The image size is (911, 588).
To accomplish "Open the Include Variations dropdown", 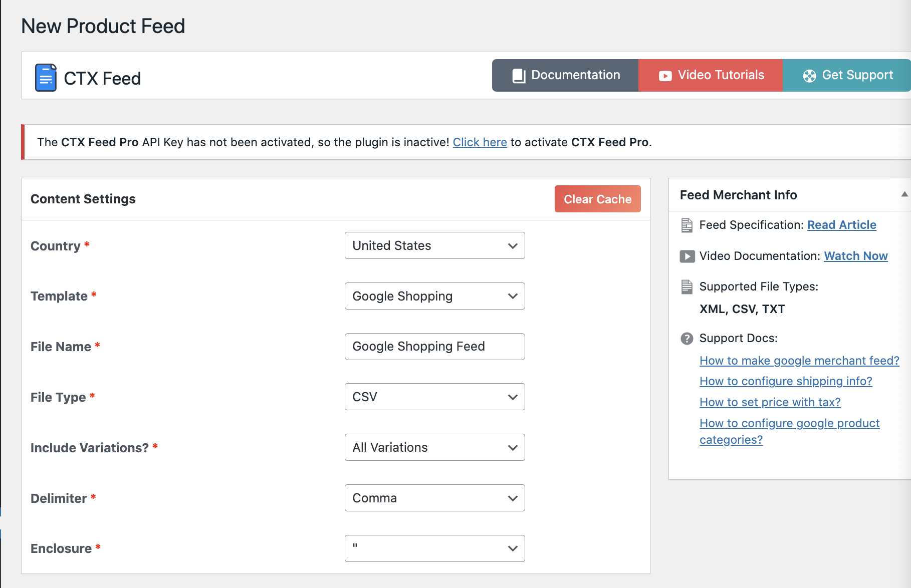I will click(434, 447).
